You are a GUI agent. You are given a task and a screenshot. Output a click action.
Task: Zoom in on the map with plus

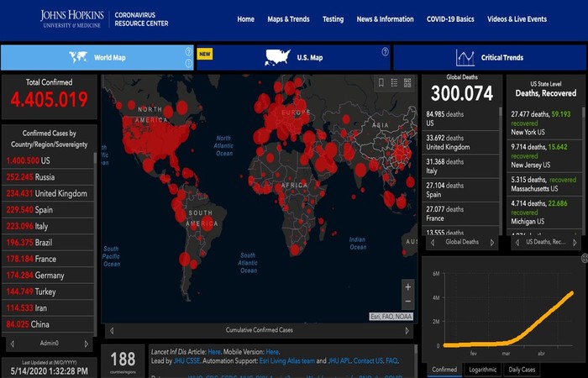click(408, 287)
